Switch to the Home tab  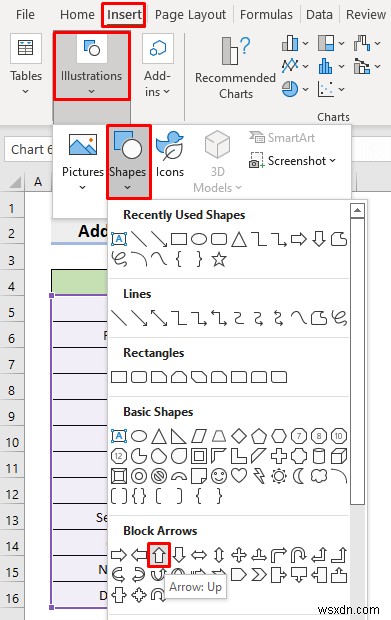pyautogui.click(x=77, y=15)
